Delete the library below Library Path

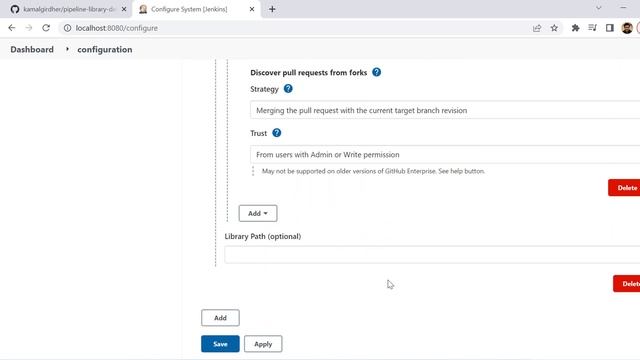coord(627,284)
